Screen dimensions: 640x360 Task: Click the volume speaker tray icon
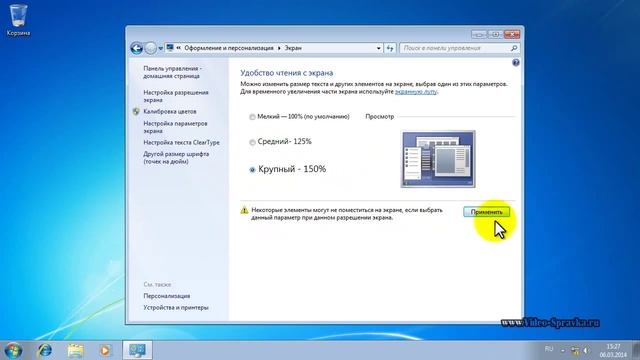pyautogui.click(x=586, y=351)
